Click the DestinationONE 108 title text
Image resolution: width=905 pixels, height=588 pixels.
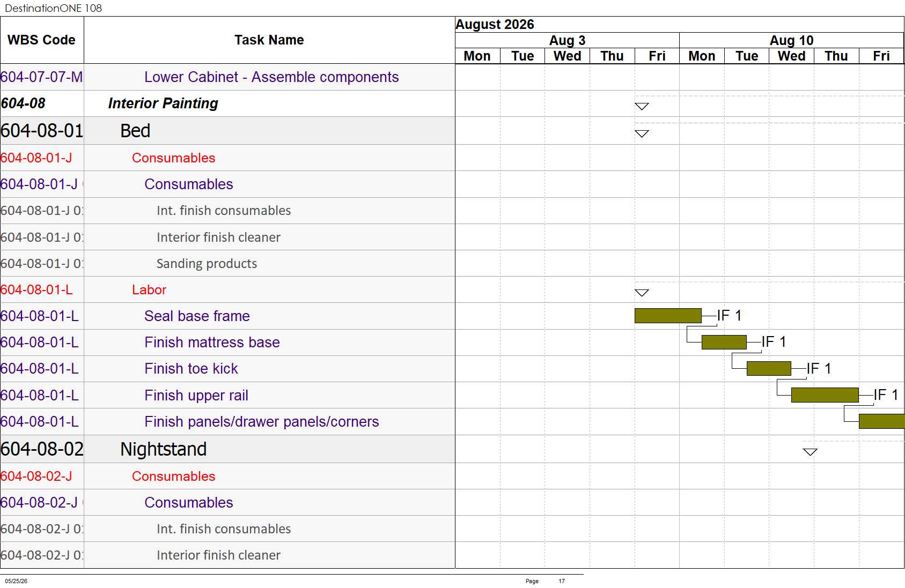pyautogui.click(x=53, y=8)
